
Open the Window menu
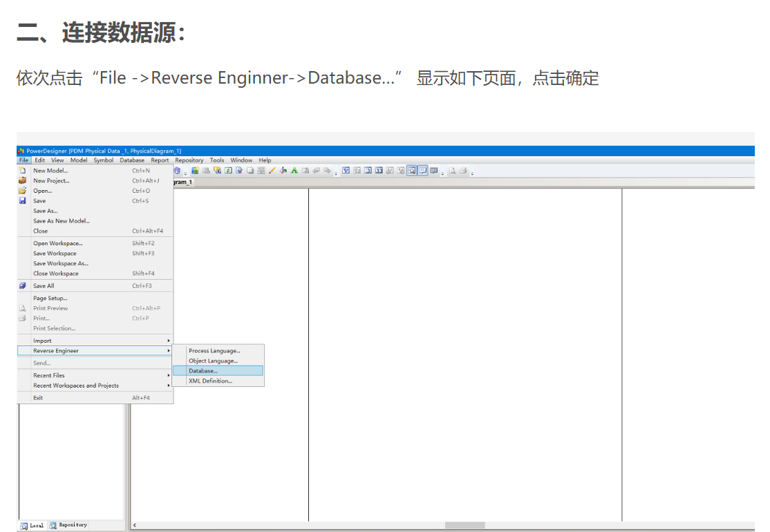coord(241,160)
